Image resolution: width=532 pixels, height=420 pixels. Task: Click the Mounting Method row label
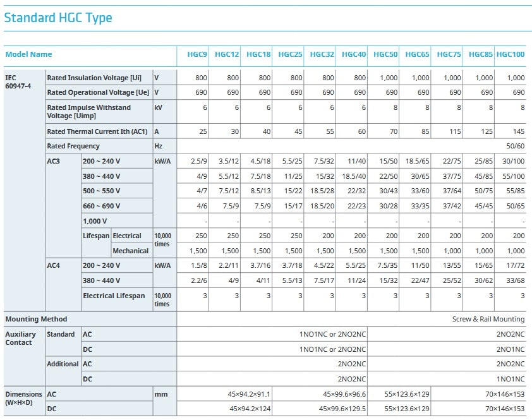tap(36, 319)
